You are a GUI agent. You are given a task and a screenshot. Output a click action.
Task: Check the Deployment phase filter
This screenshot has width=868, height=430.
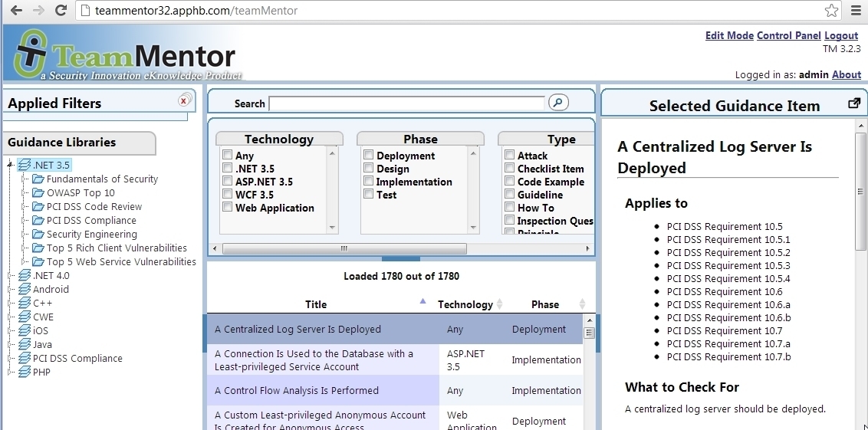click(368, 156)
